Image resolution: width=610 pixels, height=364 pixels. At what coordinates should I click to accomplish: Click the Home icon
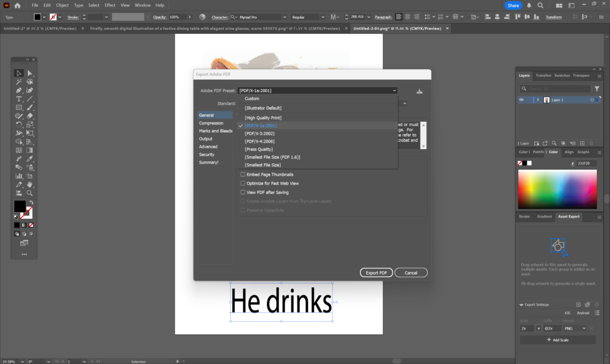pos(17,5)
